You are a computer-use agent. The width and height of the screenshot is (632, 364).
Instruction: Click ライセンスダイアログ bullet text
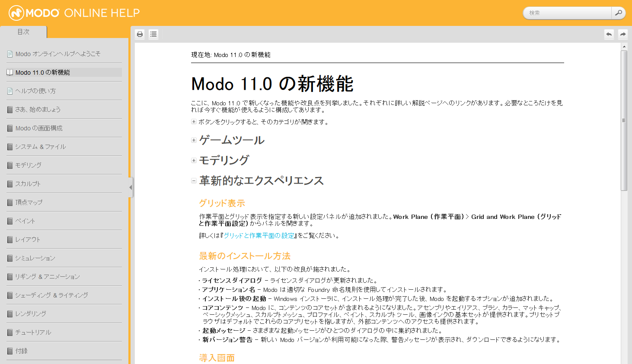pyautogui.click(x=232, y=281)
